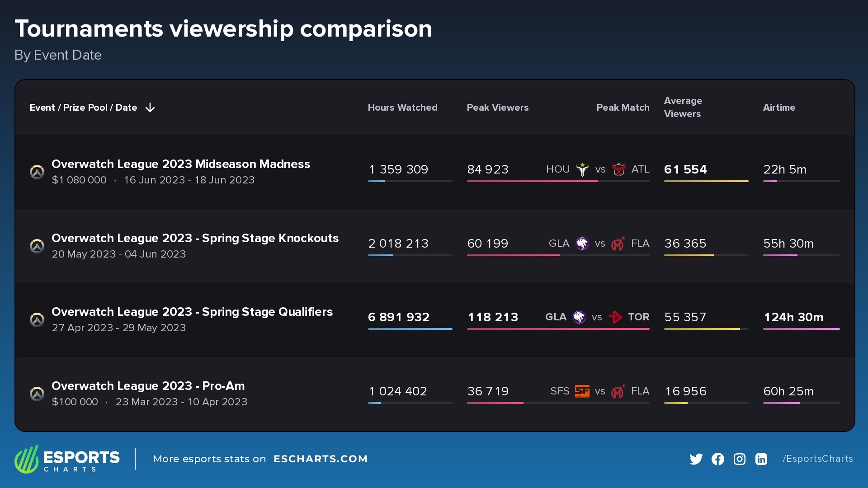Click Gladiators logo in Spring Stage Qualifiers row

click(579, 317)
